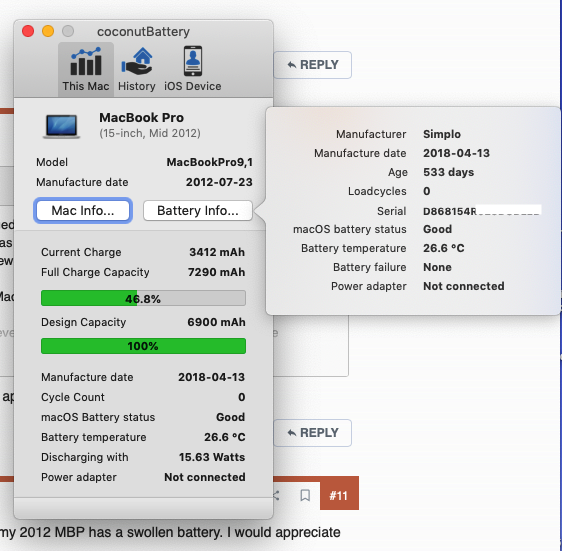The height and width of the screenshot is (551, 562).
Task: Click the 2012-07-23 manufacture date value
Action: point(219,182)
